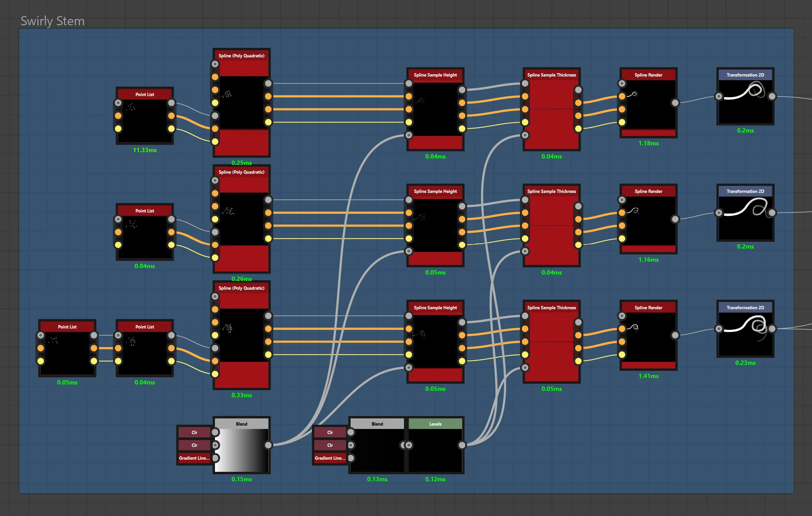Select the Transformation 2D node timed 0.23ms
Viewport: 812px width, 516px height.
click(745, 329)
